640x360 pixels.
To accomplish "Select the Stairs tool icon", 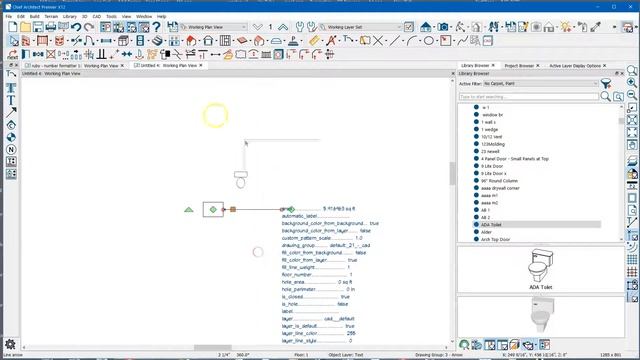I will pyautogui.click(x=158, y=41).
